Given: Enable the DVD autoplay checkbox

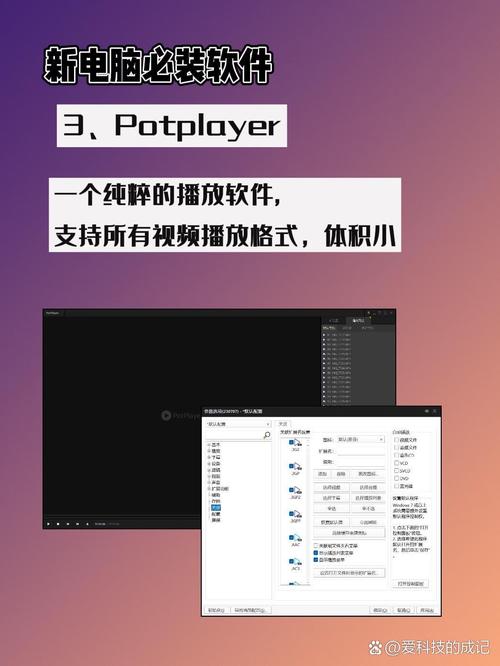Looking at the screenshot, I should coord(396,478).
